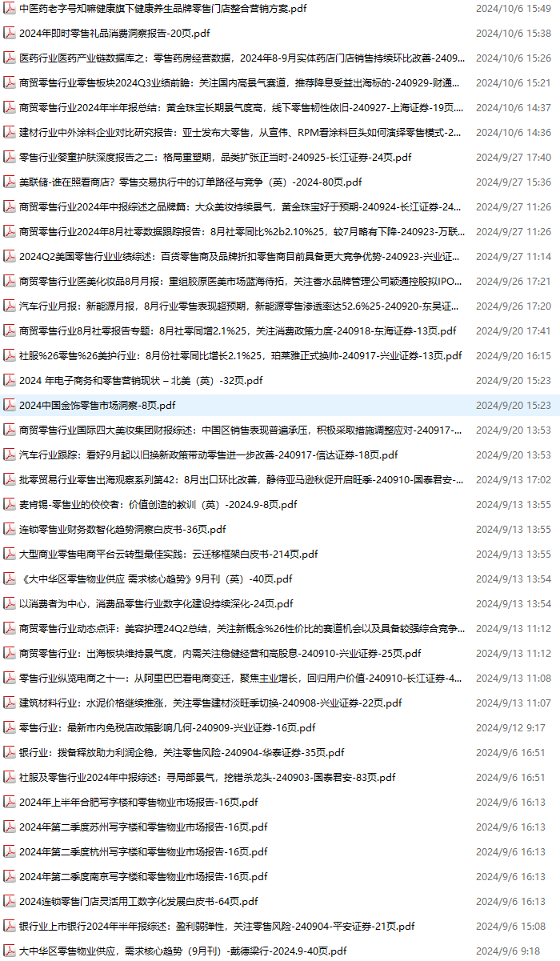Click PDF icon beside 大型商业零售电商平台云转型最佳实践
This screenshot has width=560, height=961.
point(10,555)
